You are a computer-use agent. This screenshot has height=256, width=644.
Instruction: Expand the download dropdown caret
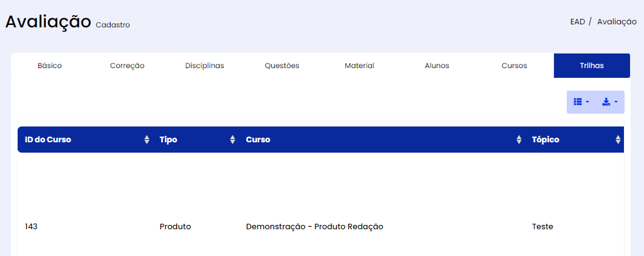(x=615, y=102)
